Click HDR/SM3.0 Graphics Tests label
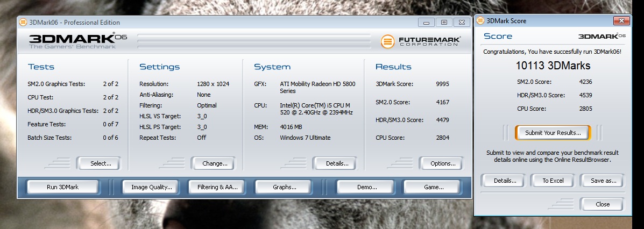This screenshot has width=644, height=229. coord(63,111)
